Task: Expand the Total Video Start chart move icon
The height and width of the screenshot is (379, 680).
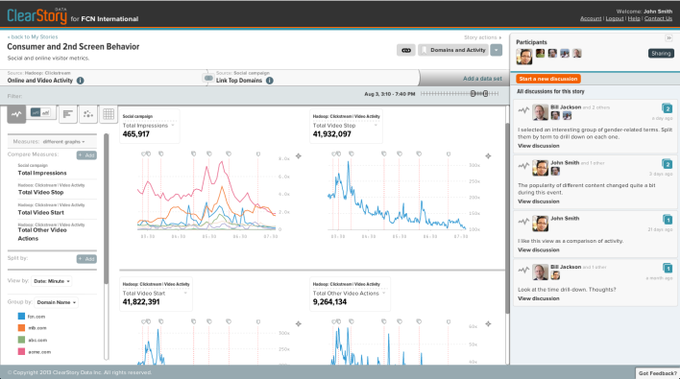Action: 298,324
